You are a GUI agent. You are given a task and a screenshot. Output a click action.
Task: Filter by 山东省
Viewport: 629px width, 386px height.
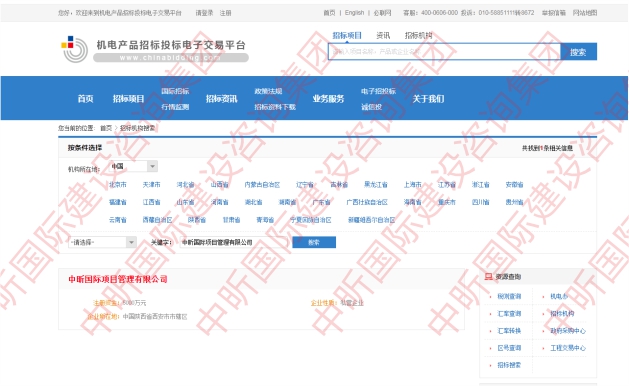tap(185, 202)
